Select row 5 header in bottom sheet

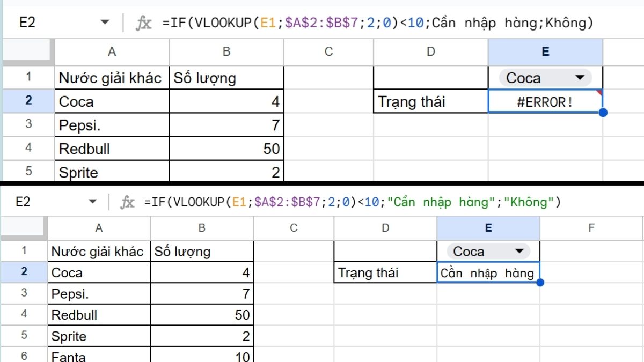pyautogui.click(x=24, y=336)
